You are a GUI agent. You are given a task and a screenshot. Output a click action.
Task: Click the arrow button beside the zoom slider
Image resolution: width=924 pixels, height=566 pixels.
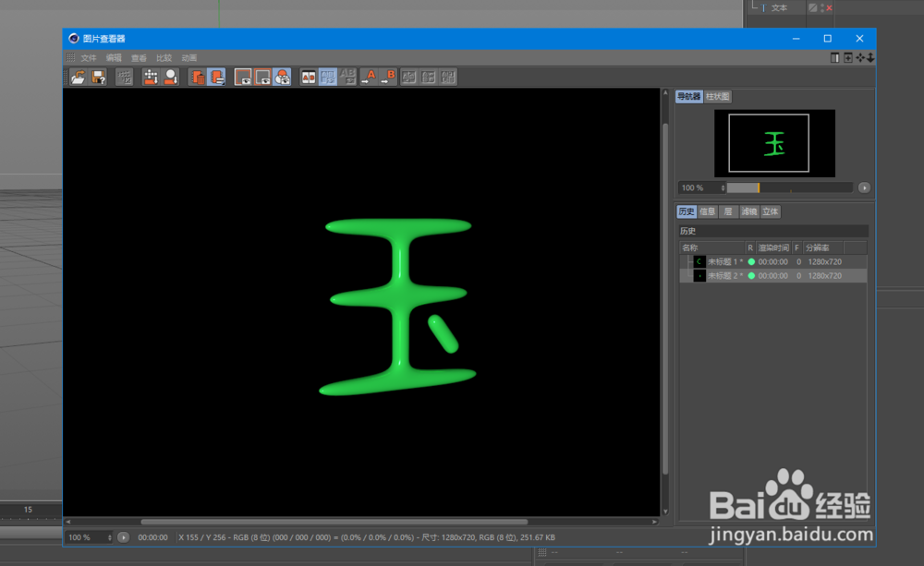(x=864, y=187)
